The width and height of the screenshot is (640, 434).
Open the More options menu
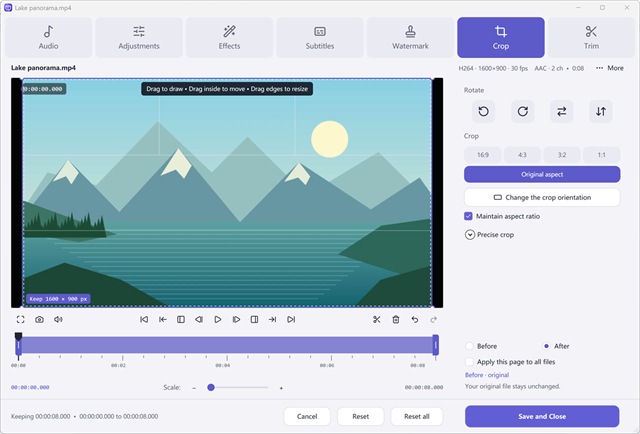tap(610, 68)
